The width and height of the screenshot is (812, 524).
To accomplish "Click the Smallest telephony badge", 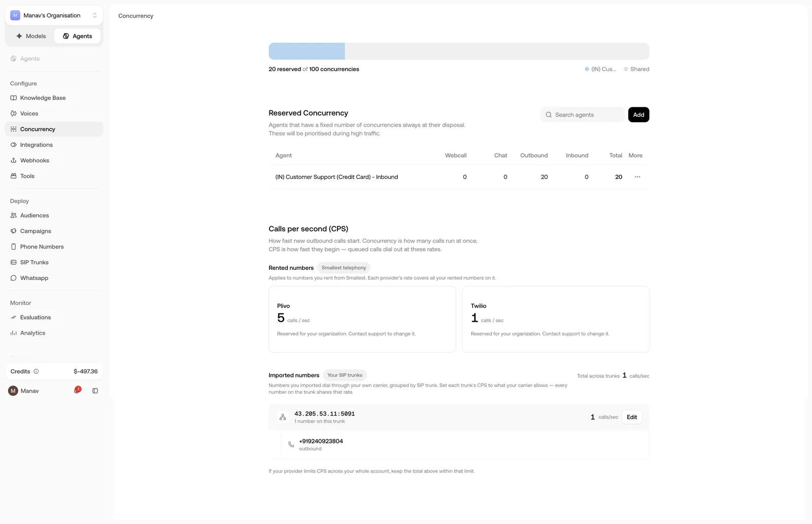I will (344, 268).
